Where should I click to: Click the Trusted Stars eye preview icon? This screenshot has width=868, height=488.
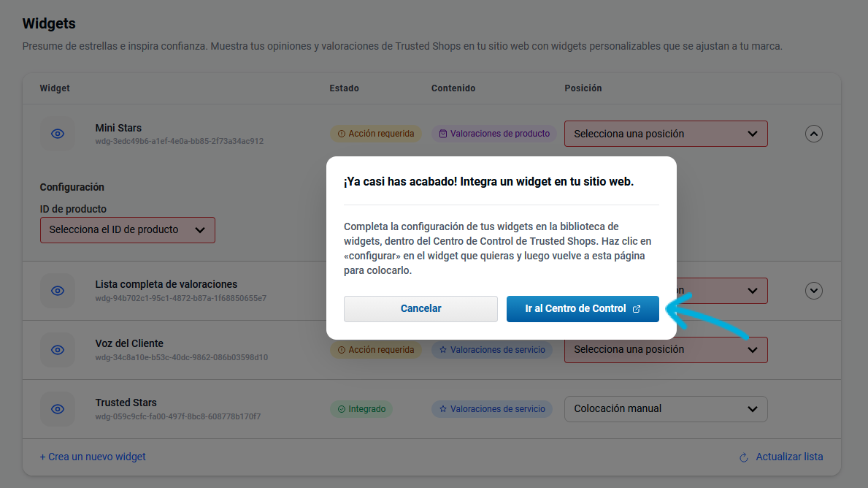pos(58,409)
